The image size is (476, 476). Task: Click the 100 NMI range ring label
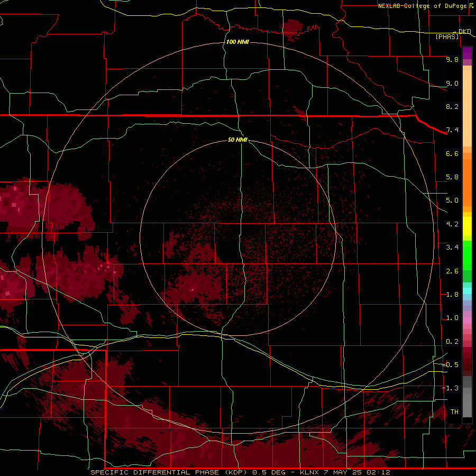click(x=237, y=42)
